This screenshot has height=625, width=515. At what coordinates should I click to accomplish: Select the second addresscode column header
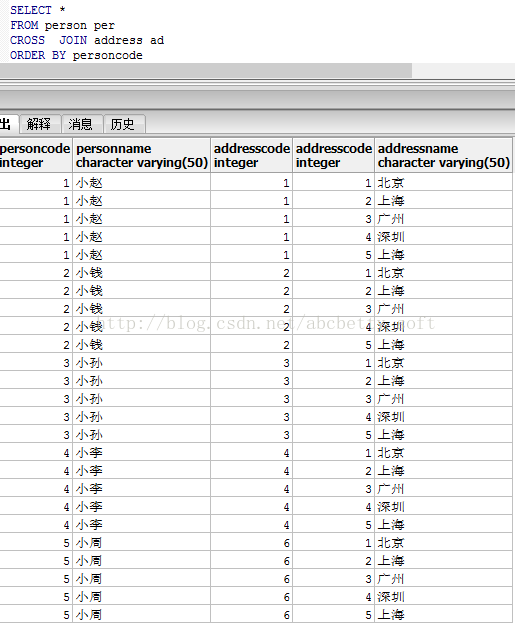[334, 155]
